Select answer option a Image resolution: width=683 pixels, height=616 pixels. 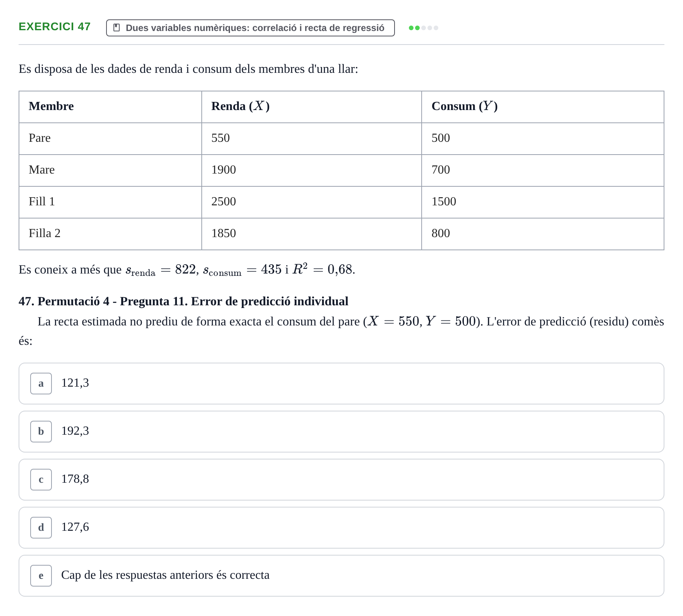(341, 384)
